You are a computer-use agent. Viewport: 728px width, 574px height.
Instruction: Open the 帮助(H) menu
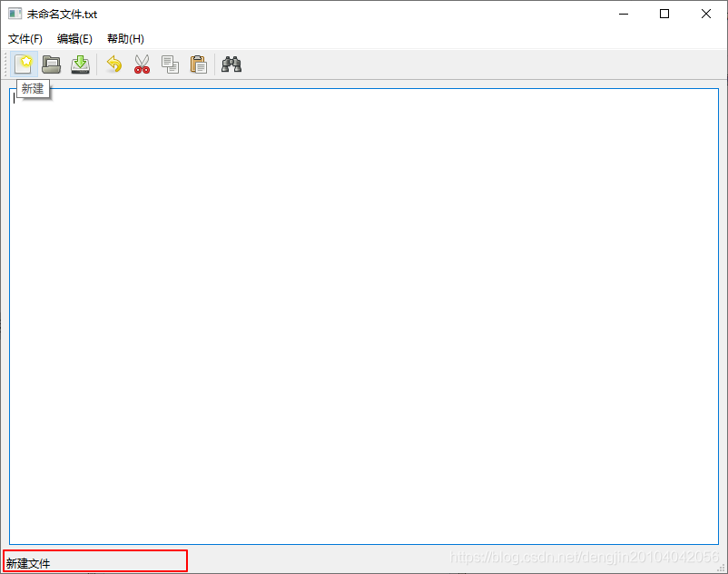click(125, 38)
